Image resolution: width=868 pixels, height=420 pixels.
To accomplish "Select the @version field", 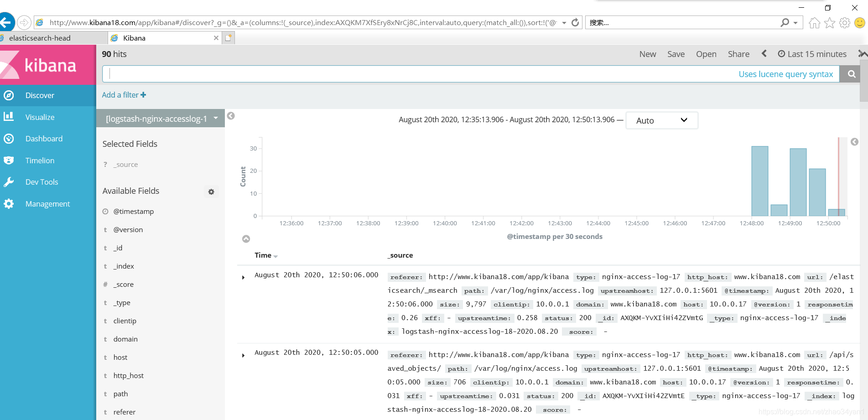I will [x=128, y=230].
